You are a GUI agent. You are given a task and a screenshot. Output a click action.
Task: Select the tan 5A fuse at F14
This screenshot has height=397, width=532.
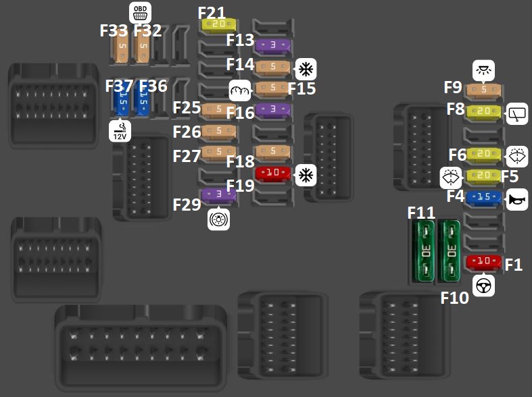tap(273, 67)
